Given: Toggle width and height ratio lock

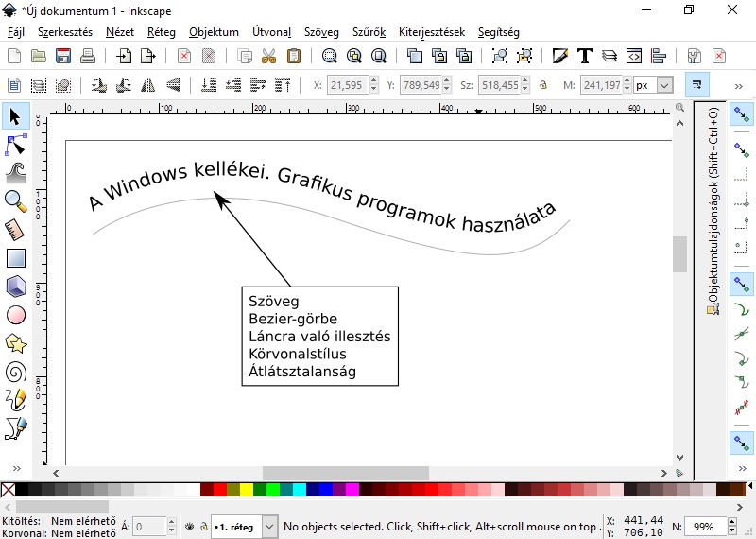Looking at the screenshot, I should (543, 85).
